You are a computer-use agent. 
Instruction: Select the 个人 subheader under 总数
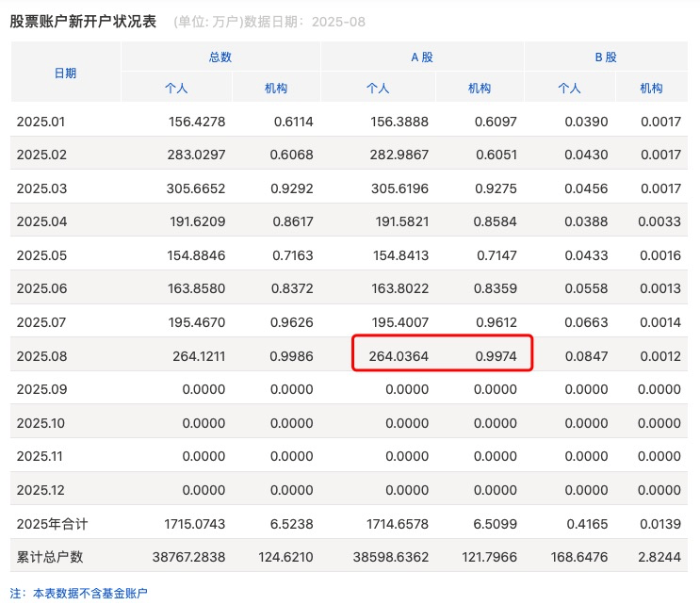[x=176, y=88]
